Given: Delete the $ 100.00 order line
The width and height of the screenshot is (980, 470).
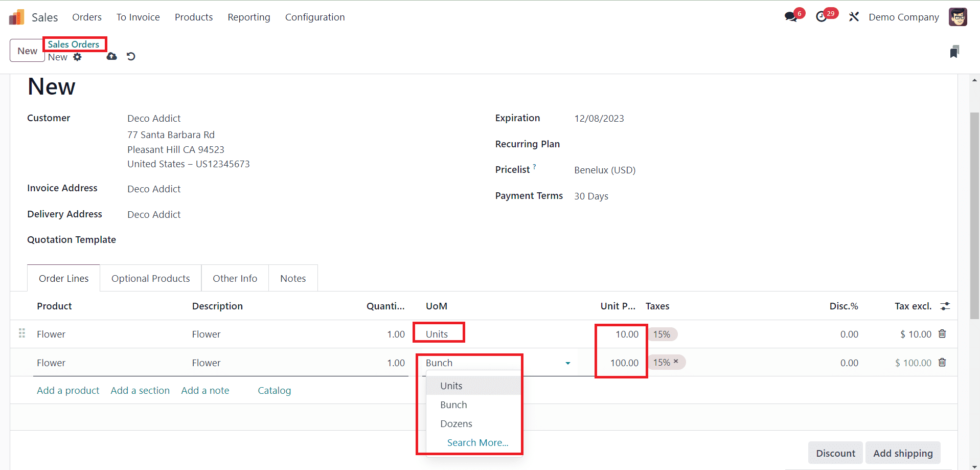Looking at the screenshot, I should click(x=942, y=362).
